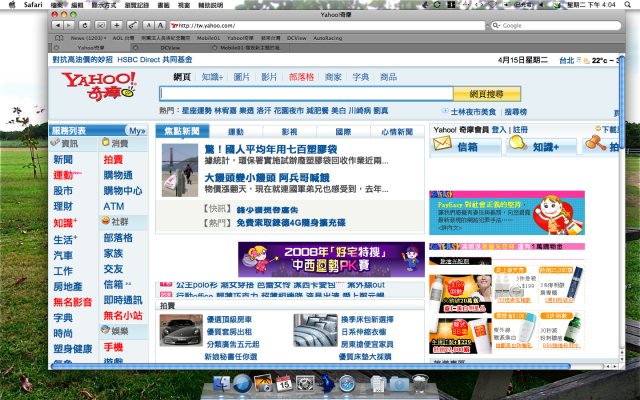Add bookmark with the plus button
Viewport: 640px width, 400px height.
(x=116, y=25)
